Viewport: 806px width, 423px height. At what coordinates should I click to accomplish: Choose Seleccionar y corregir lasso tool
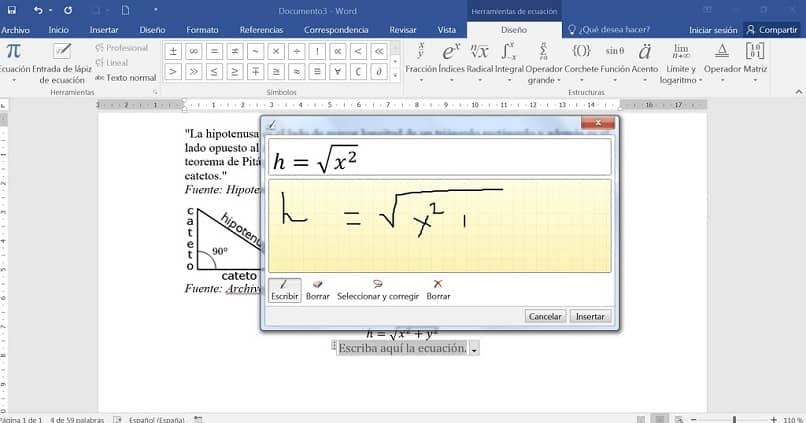coord(378,290)
